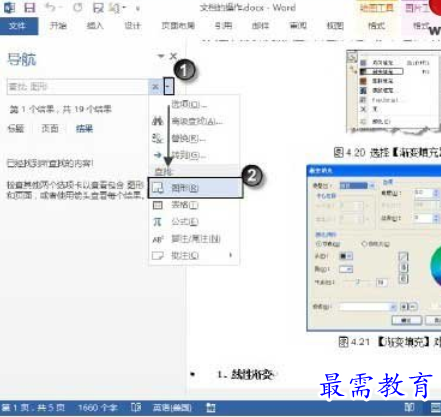Select 脚注/尾注(N) in the find menu
Viewport: 441px width, 417px height.
(194, 239)
